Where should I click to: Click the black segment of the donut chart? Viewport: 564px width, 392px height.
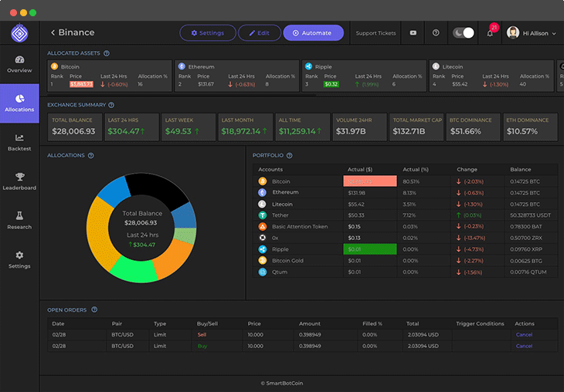(x=157, y=190)
